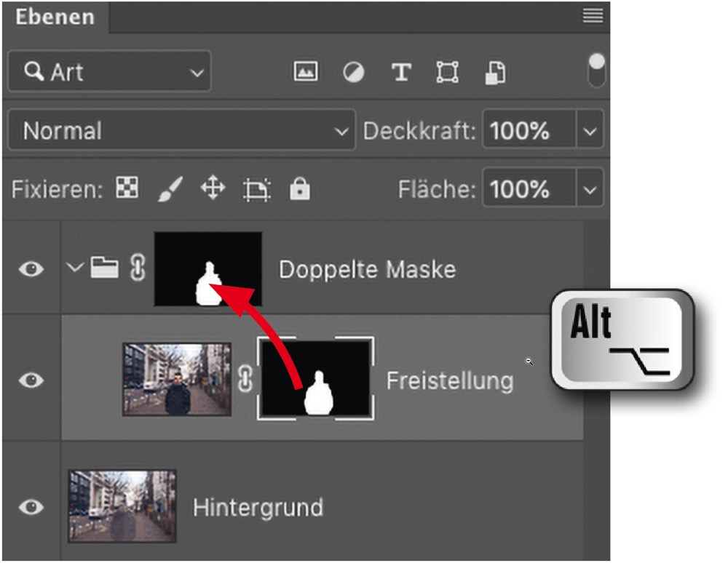Click the search magnifier in Art filter
This screenshot has height=563, width=728.
pos(33,71)
